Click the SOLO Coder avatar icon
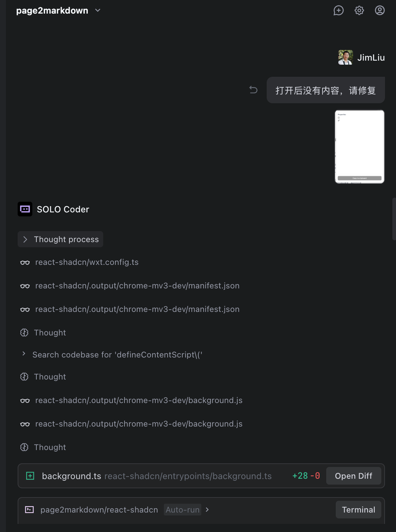396x532 pixels. [x=25, y=209]
